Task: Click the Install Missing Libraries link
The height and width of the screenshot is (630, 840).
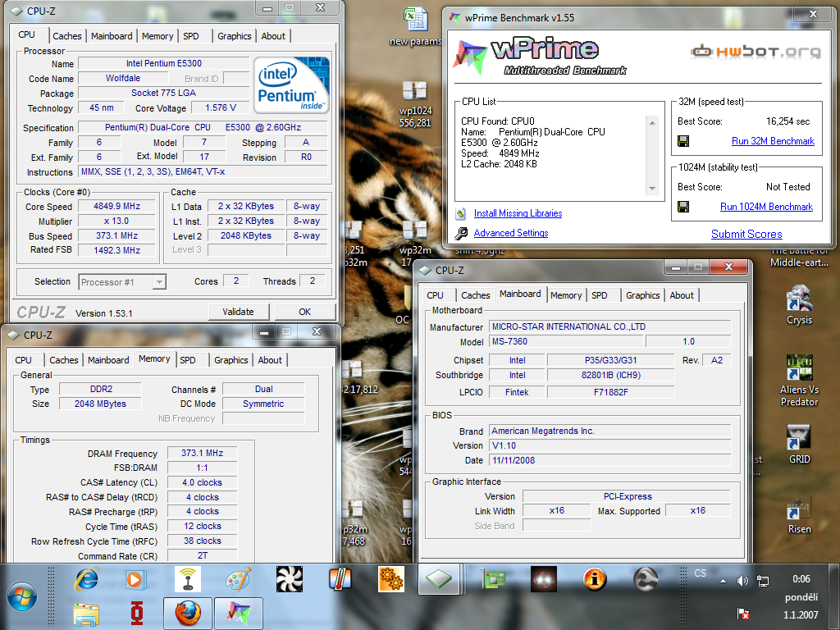Action: coord(518,213)
